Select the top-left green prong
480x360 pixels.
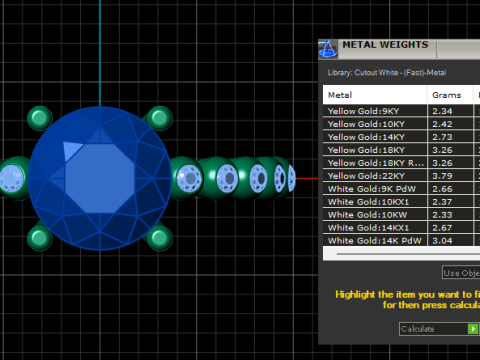[40, 118]
